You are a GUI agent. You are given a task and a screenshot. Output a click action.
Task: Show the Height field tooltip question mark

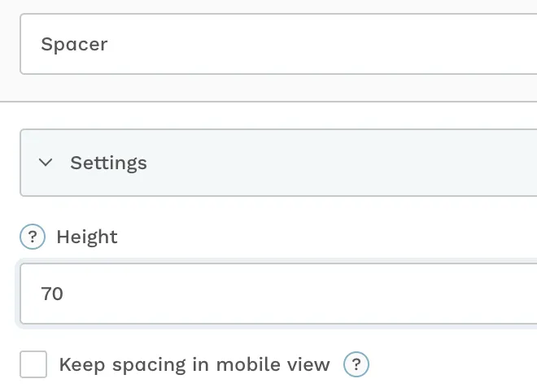pos(33,237)
